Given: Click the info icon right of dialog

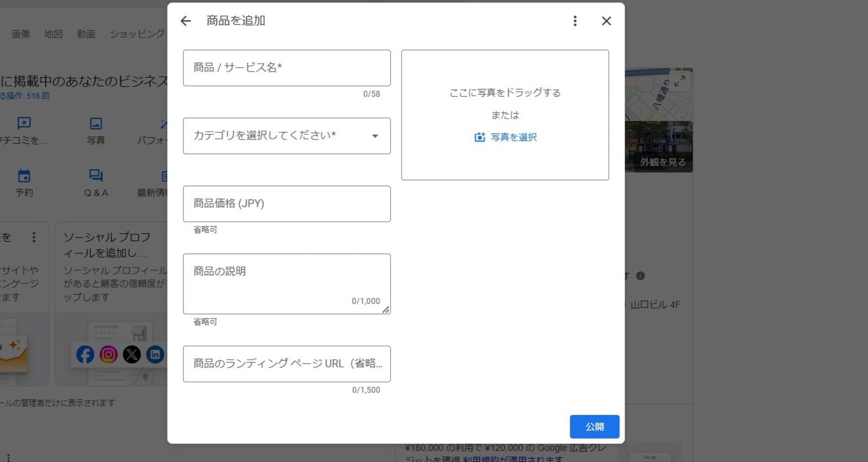Looking at the screenshot, I should [640, 275].
